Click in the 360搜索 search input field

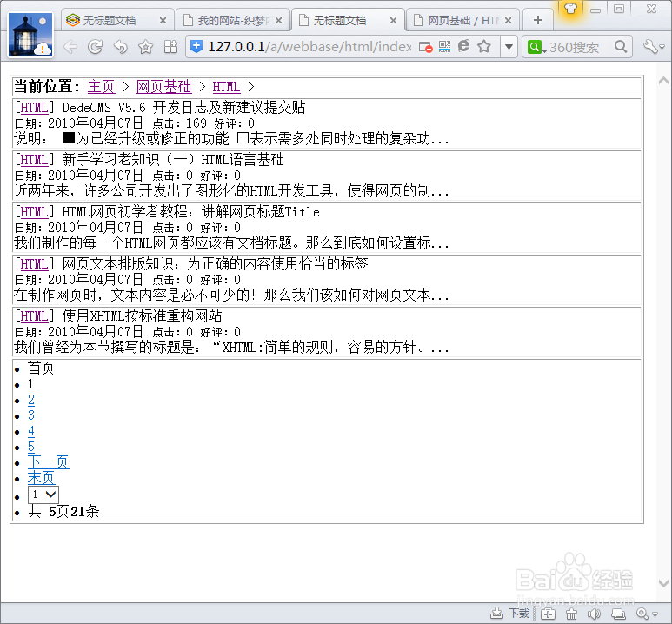578,47
